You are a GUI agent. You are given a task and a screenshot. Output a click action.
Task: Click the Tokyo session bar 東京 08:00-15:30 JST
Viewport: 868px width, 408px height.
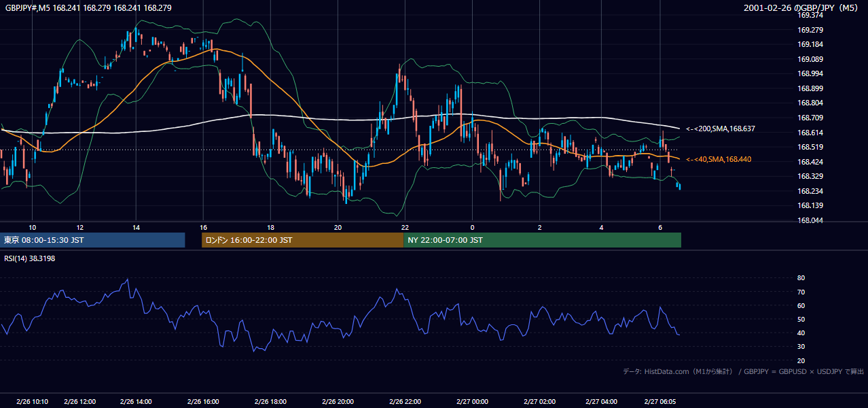[x=92, y=240]
